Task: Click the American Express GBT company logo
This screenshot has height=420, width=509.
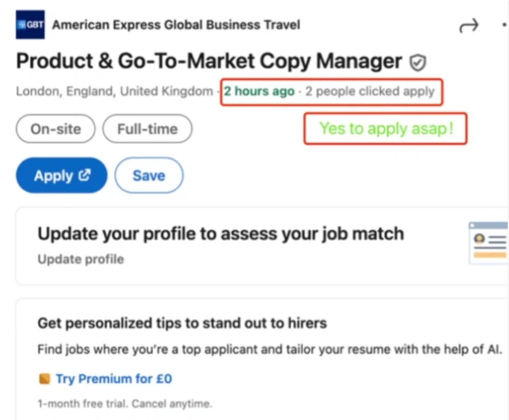Action: (x=29, y=25)
